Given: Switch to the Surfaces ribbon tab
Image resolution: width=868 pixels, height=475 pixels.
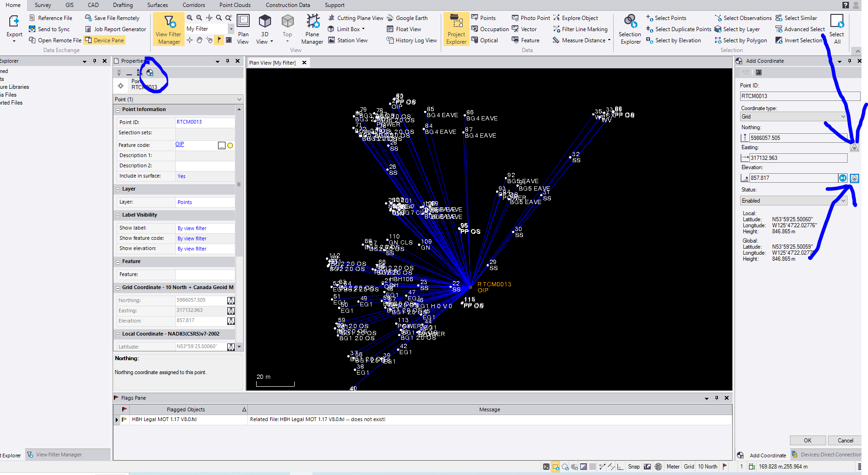Looking at the screenshot, I should click(x=158, y=5).
